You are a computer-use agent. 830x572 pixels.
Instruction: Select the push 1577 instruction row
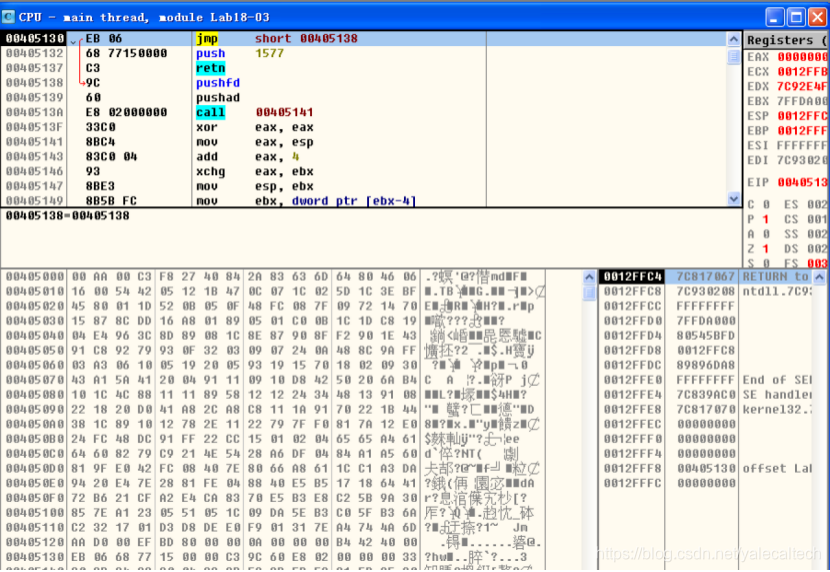click(x=363, y=53)
